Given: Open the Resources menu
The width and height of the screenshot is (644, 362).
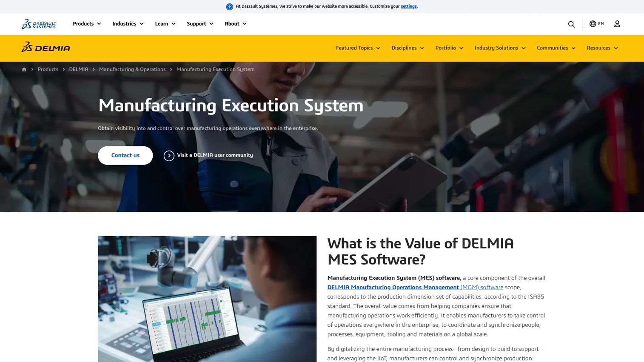Looking at the screenshot, I should pyautogui.click(x=602, y=48).
